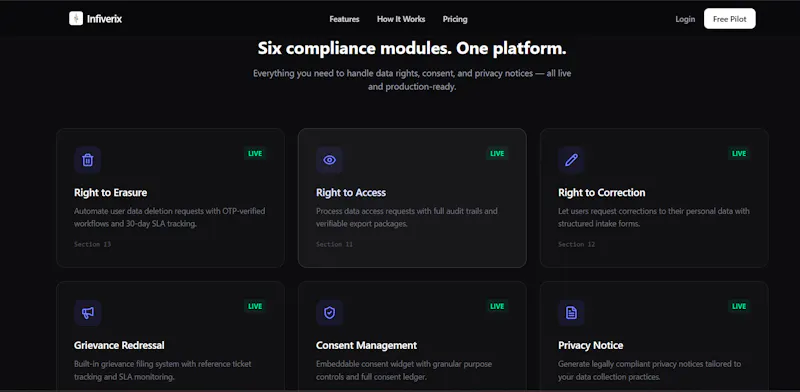The image size is (800, 392).
Task: Select the Right to Access heading
Action: pos(351,192)
